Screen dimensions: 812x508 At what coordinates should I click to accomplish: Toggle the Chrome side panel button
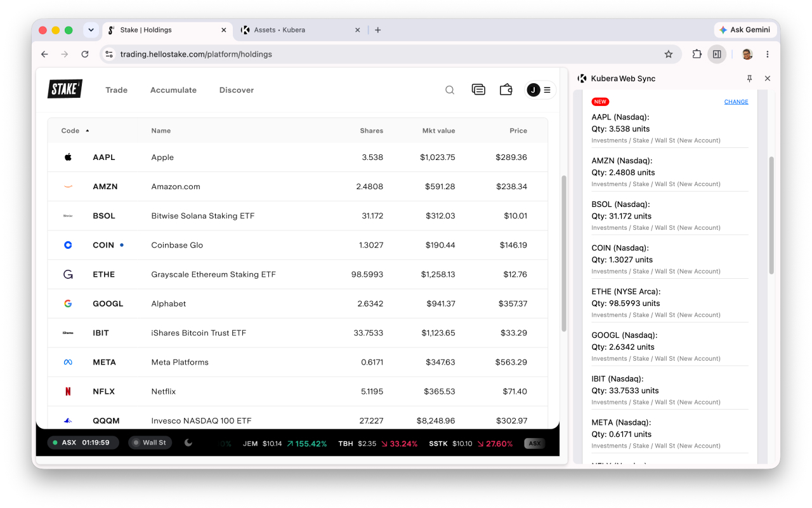coord(717,55)
